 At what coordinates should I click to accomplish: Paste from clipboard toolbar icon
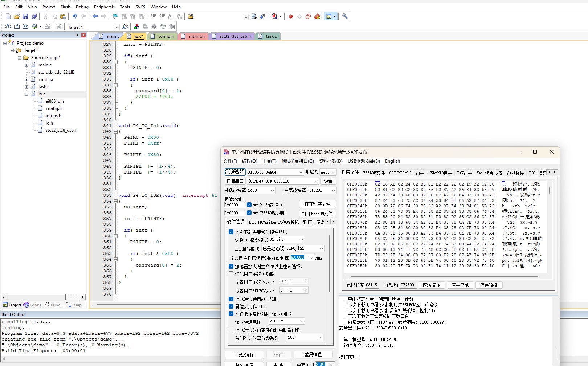coord(63,16)
